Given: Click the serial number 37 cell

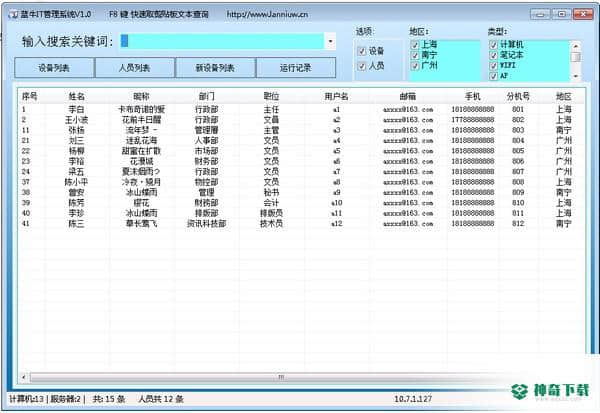Looking at the screenshot, I should [26, 182].
